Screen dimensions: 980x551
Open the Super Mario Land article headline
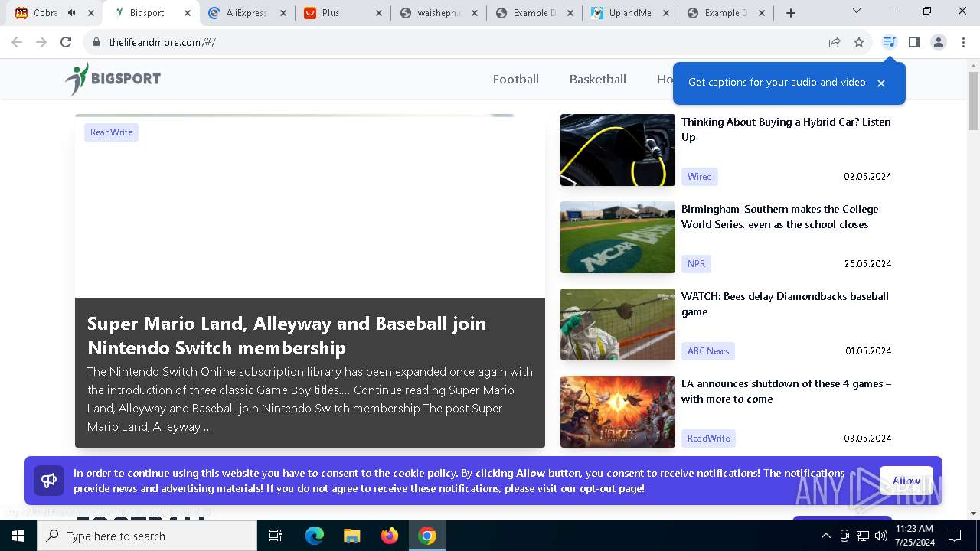286,335
